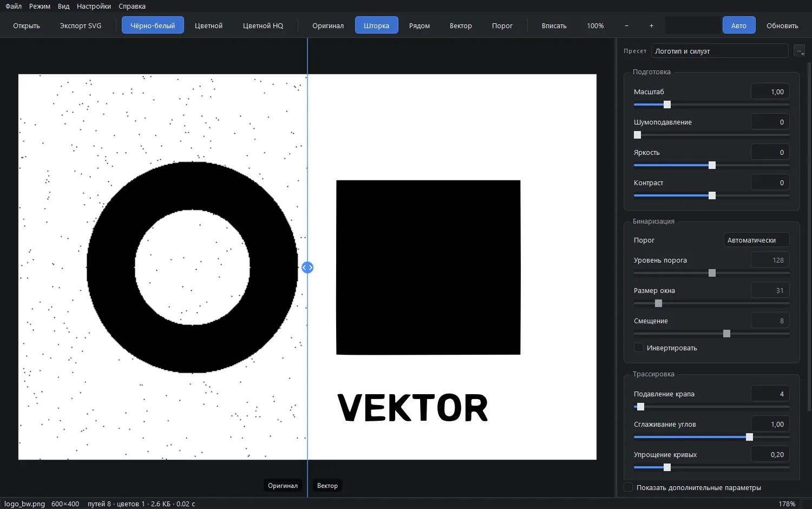Click the Контраст slider handle

(712, 195)
